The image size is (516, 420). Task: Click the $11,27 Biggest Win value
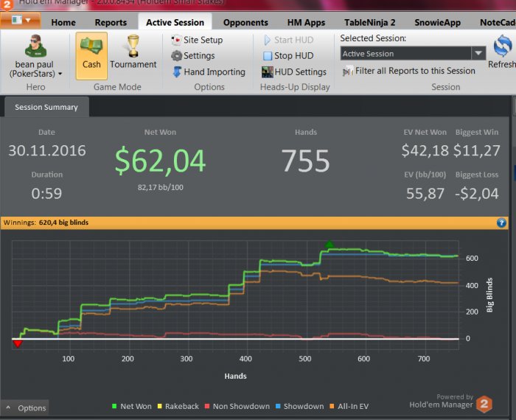click(476, 150)
